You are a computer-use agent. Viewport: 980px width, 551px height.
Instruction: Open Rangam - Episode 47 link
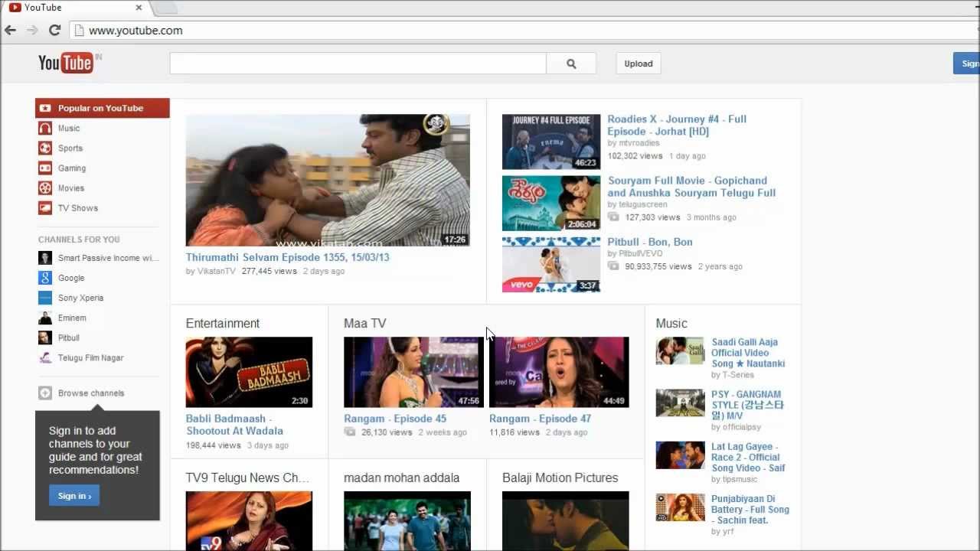point(541,419)
